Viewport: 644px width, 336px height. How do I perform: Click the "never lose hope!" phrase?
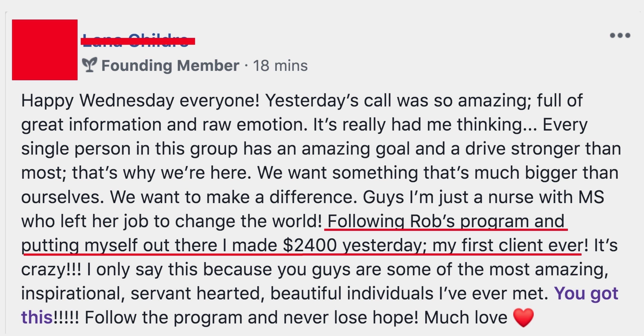[x=351, y=317]
